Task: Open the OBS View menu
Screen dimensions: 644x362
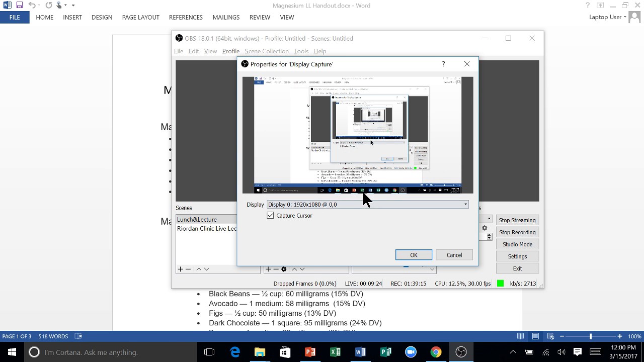Action: click(210, 51)
